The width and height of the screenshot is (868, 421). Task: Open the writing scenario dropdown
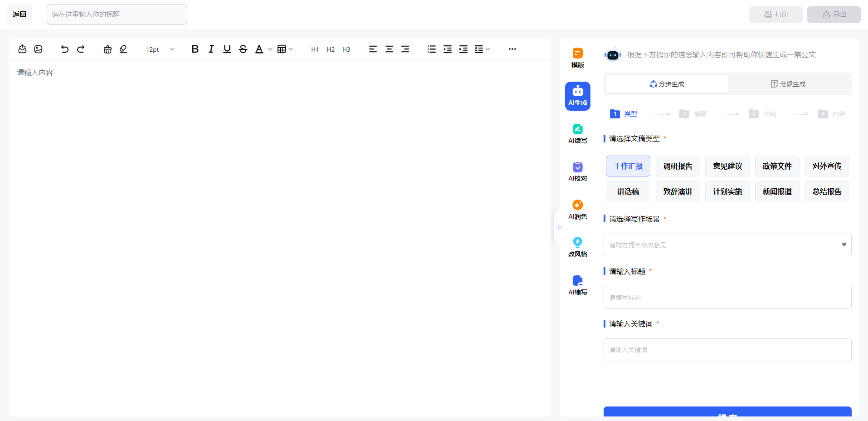tap(727, 245)
